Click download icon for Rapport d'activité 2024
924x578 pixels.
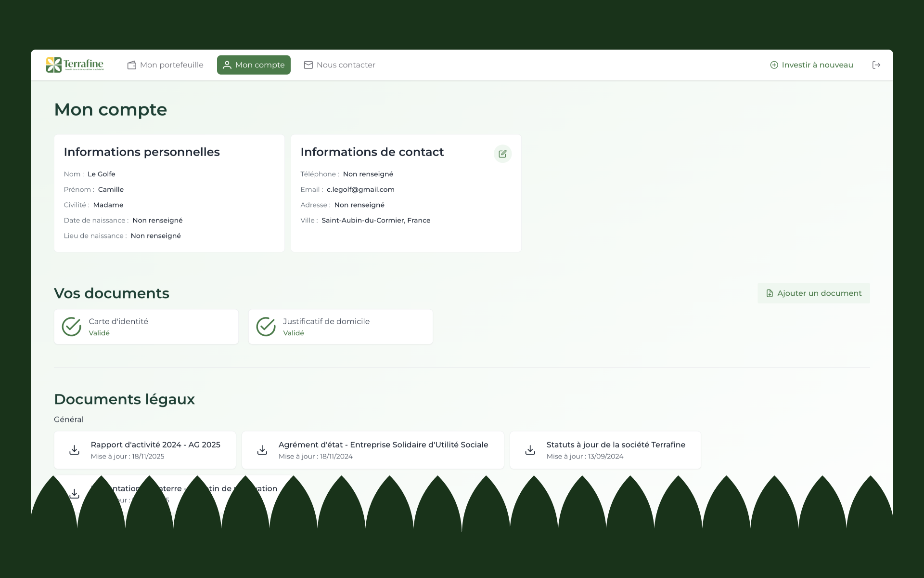pos(74,450)
